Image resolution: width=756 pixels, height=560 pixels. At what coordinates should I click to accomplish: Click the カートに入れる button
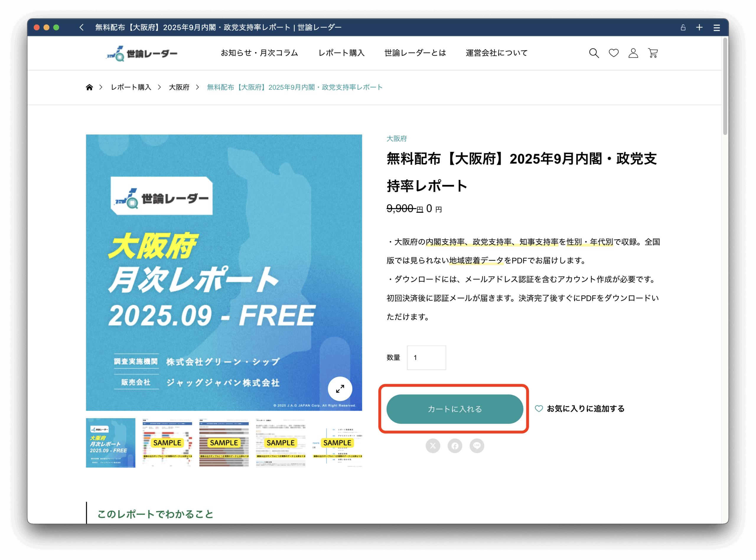pos(454,409)
